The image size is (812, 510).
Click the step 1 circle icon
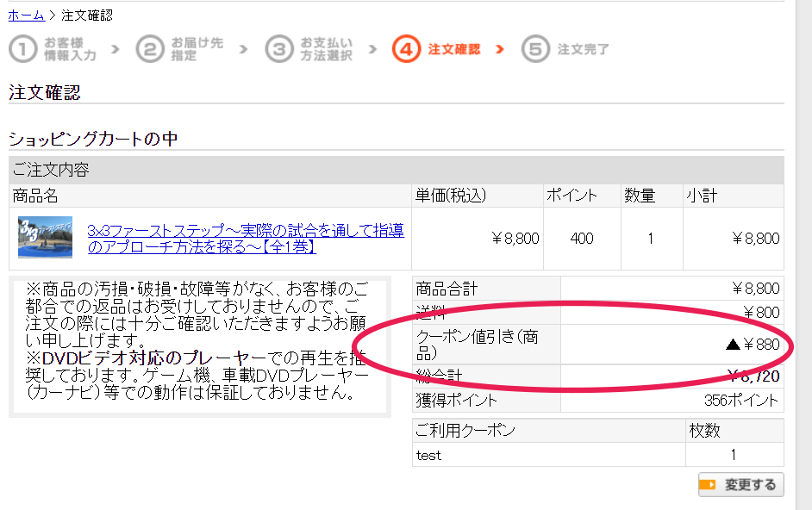[x=22, y=49]
